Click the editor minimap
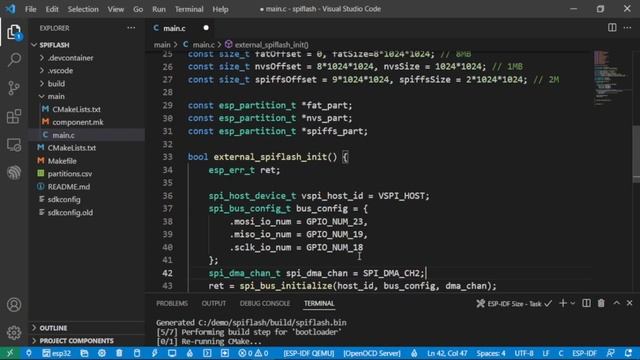640x360 pixels. [611, 78]
